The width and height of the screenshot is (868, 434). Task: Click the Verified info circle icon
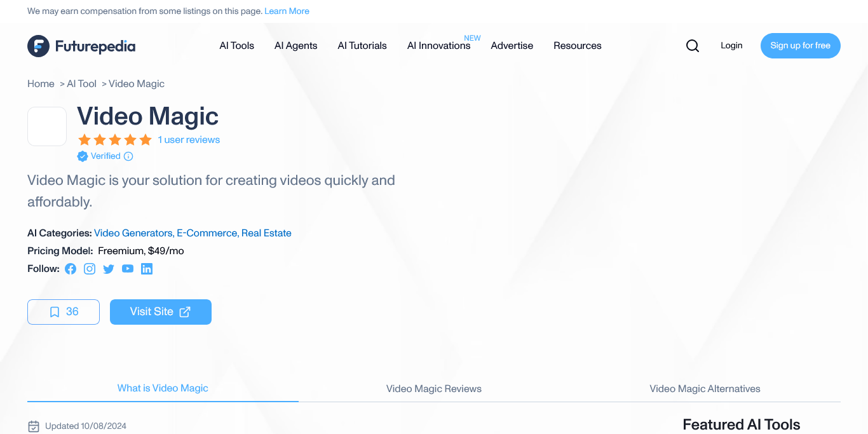[128, 156]
